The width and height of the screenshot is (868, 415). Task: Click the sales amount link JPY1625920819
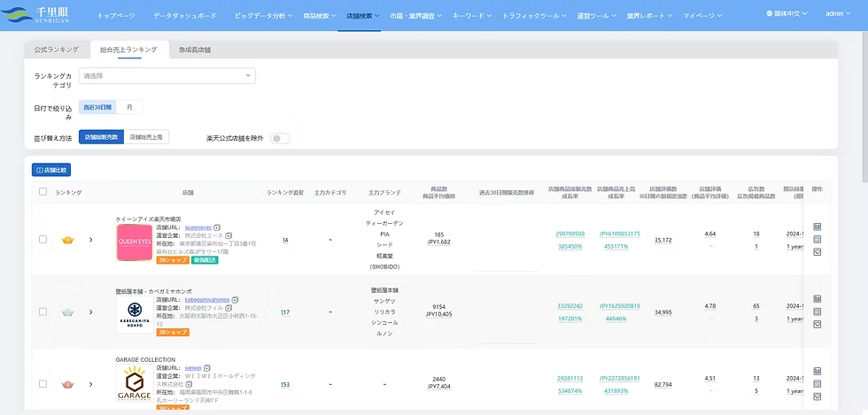coord(619,306)
